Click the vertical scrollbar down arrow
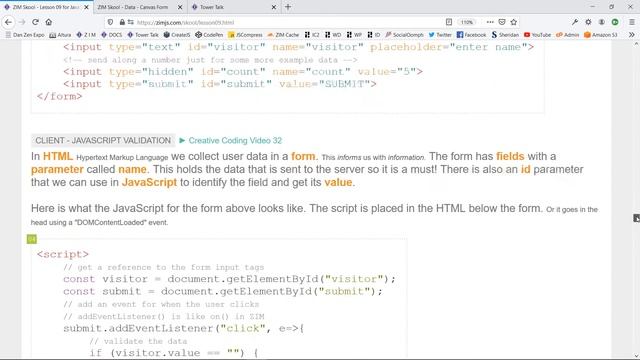Viewport: 640px width, 360px height. tap(636, 356)
